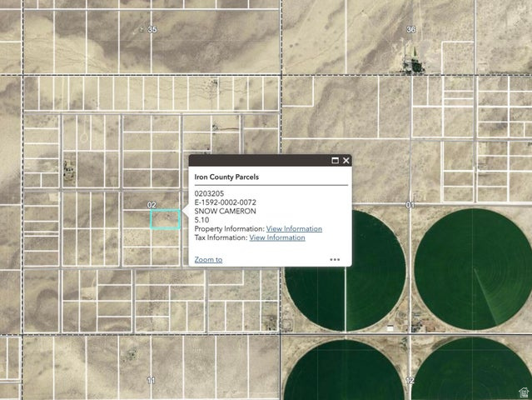The width and height of the screenshot is (532, 400).
Task: Click the serial number E-1592-0002-0072
Action: click(225, 202)
